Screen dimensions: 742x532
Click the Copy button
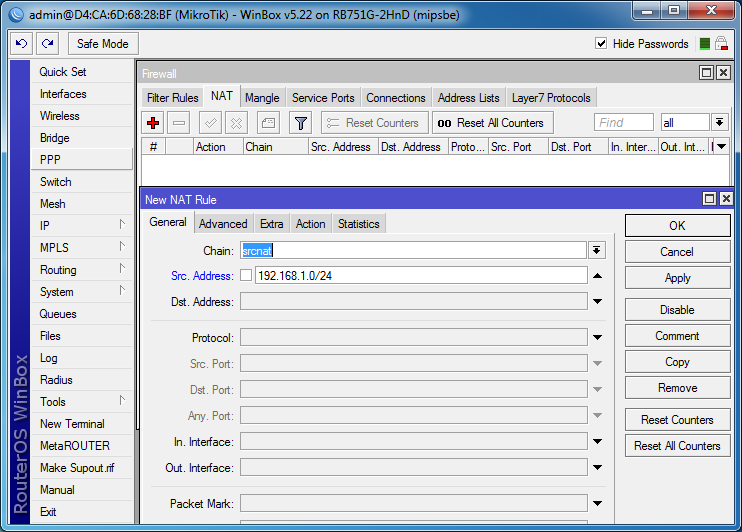677,362
